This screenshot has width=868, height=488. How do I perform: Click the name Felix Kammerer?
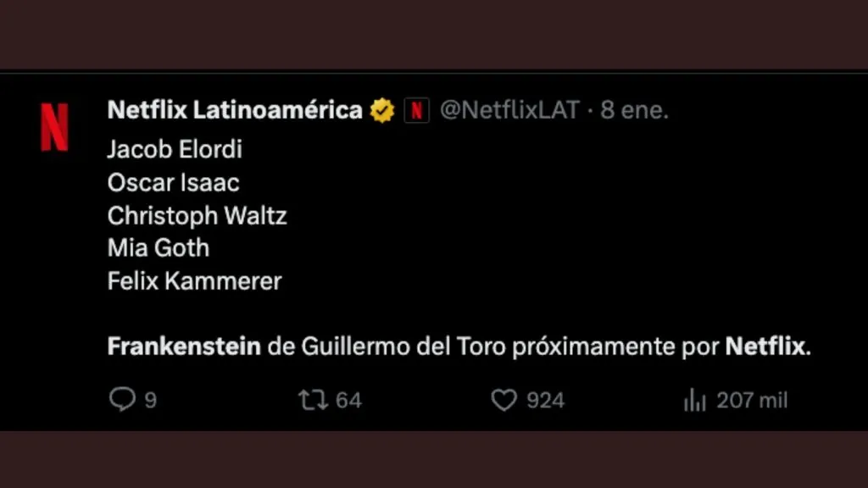click(x=194, y=280)
